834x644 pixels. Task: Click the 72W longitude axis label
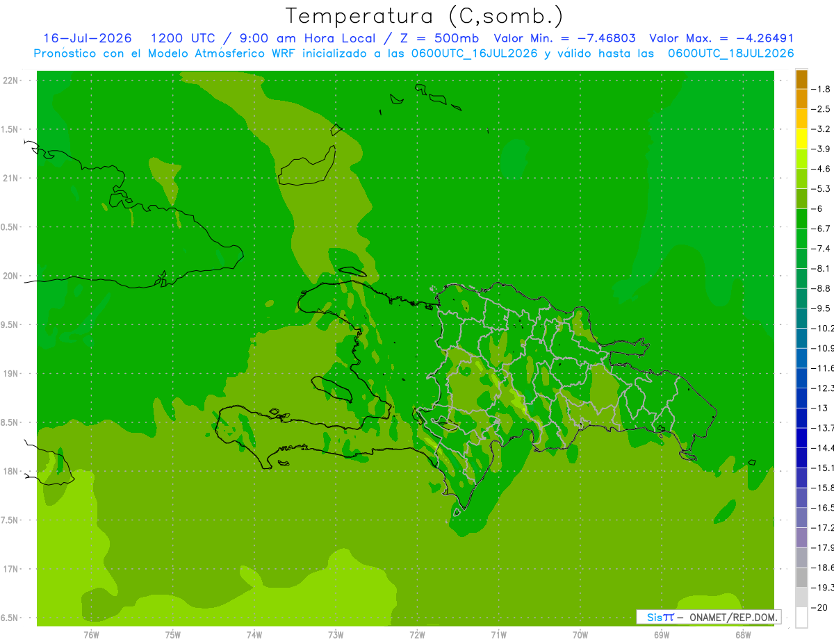pyautogui.click(x=417, y=634)
